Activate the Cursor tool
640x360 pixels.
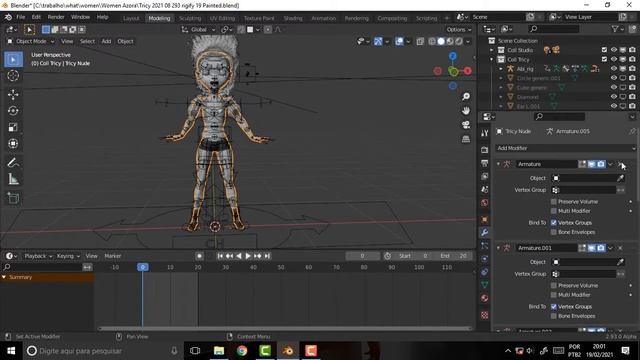pyautogui.click(x=13, y=76)
